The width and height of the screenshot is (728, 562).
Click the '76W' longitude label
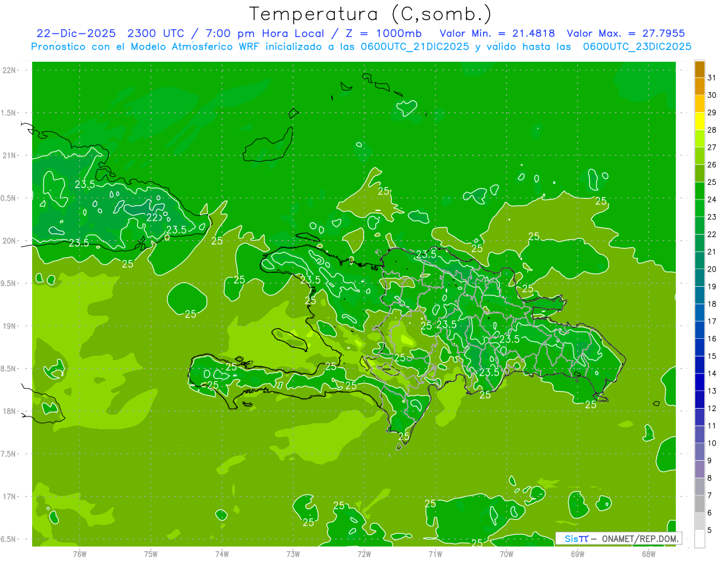point(79,554)
